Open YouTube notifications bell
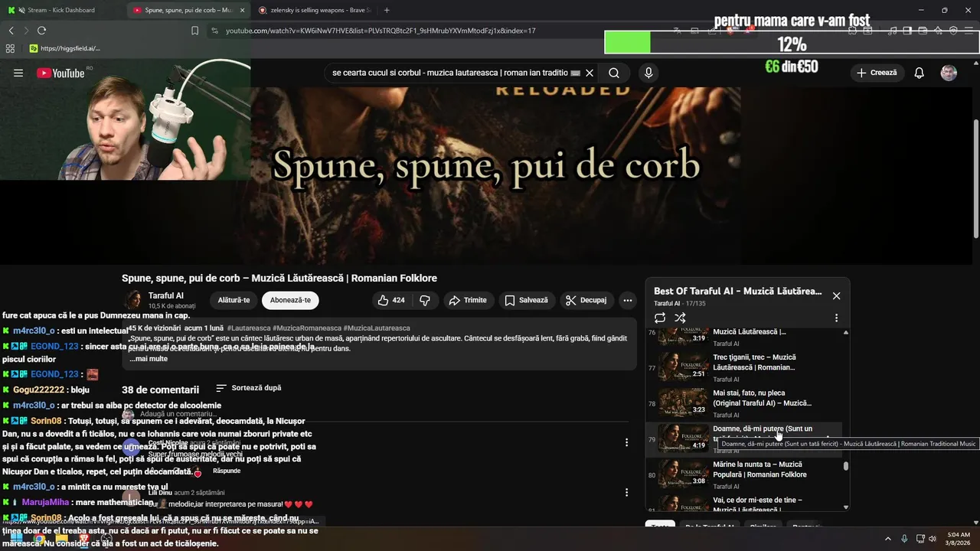This screenshot has height=551, width=980. click(x=919, y=73)
